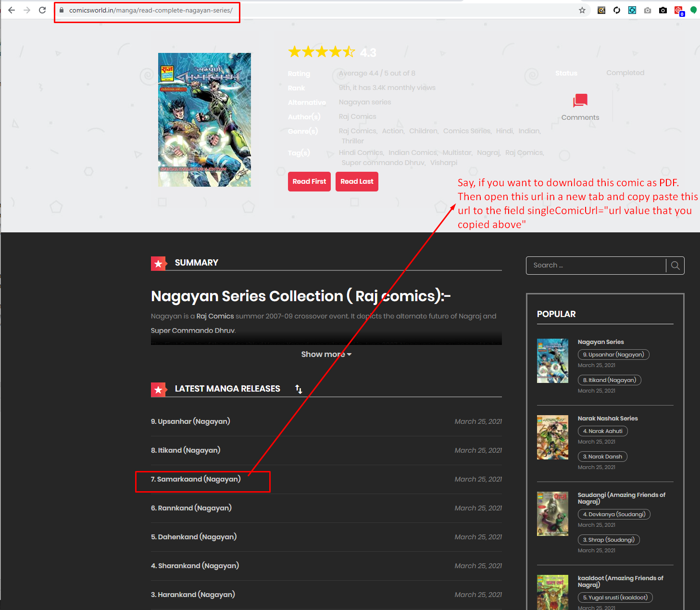700x610 pixels.
Task: Click the Raj Comics author link
Action: click(357, 116)
